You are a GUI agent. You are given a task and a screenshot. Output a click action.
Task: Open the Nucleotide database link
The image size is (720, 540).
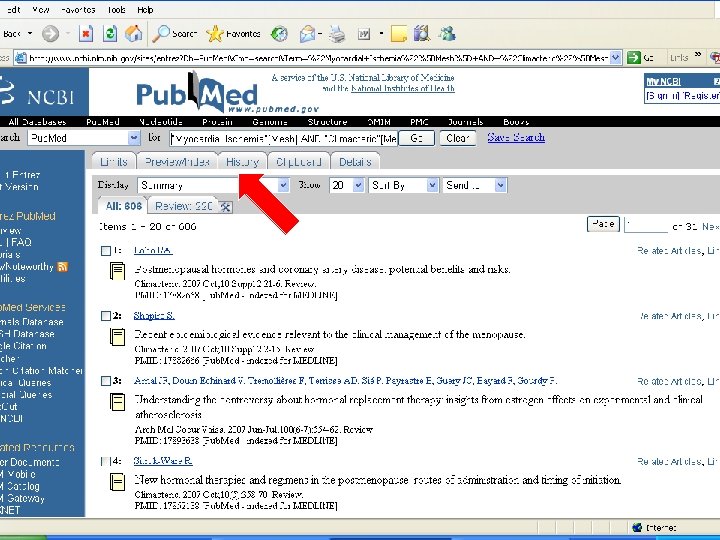tap(161, 122)
